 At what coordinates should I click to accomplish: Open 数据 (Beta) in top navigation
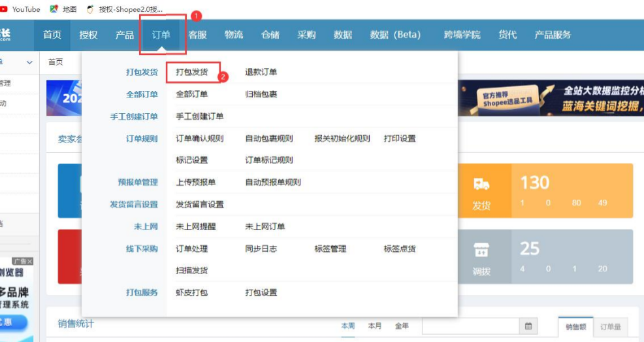[x=394, y=35]
